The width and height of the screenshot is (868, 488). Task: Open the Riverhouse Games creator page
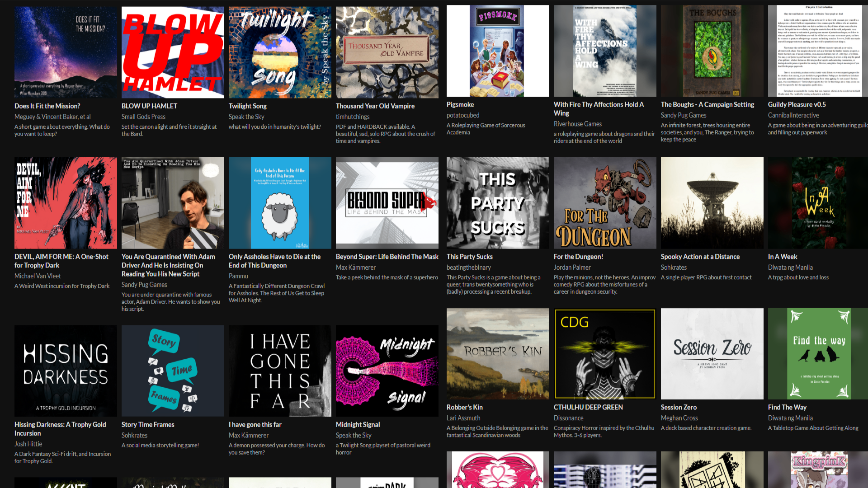pos(578,124)
